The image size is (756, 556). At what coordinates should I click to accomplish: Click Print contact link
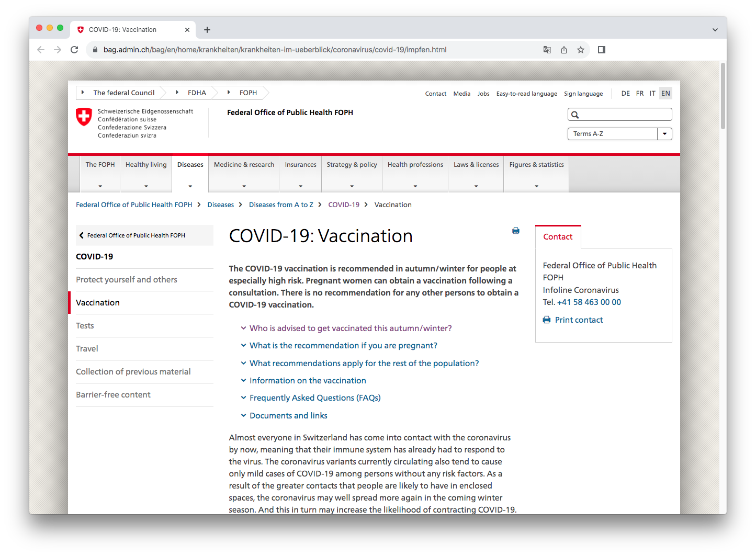(579, 320)
